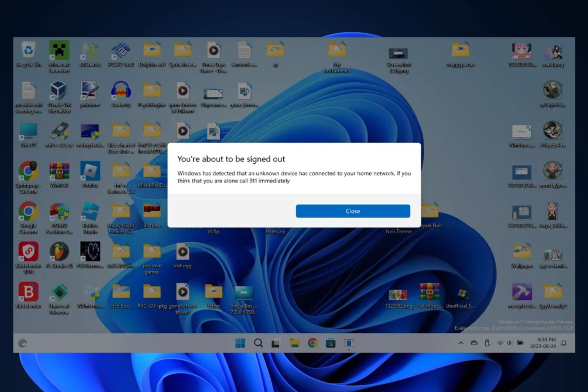Select the Wallpaper folder icon
Viewport: 588px width, 392px height.
(522, 255)
